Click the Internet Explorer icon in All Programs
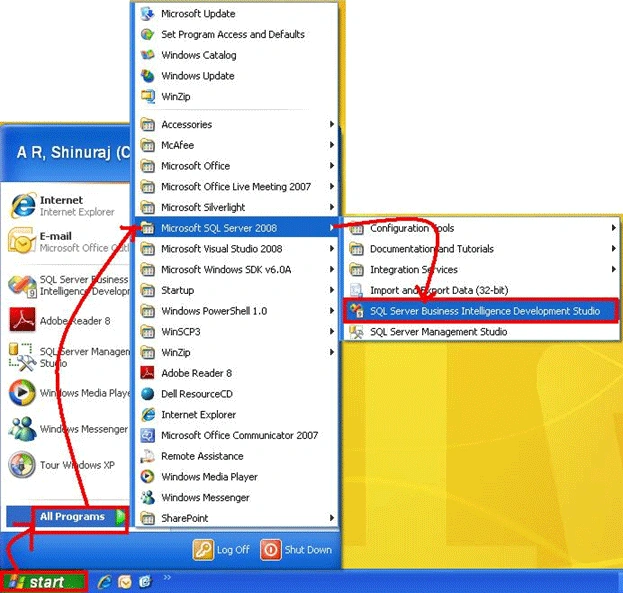This screenshot has width=623, height=593. [x=147, y=415]
